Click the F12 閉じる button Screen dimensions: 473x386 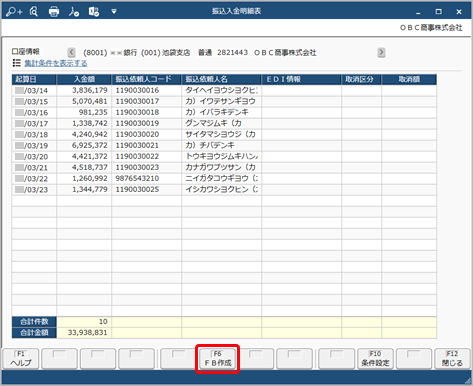point(452,359)
